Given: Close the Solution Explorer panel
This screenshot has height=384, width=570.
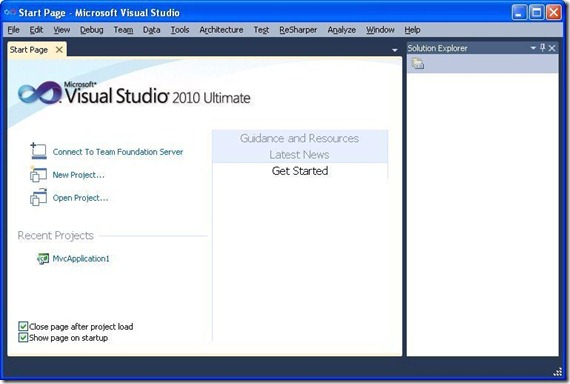Looking at the screenshot, I should [x=552, y=48].
